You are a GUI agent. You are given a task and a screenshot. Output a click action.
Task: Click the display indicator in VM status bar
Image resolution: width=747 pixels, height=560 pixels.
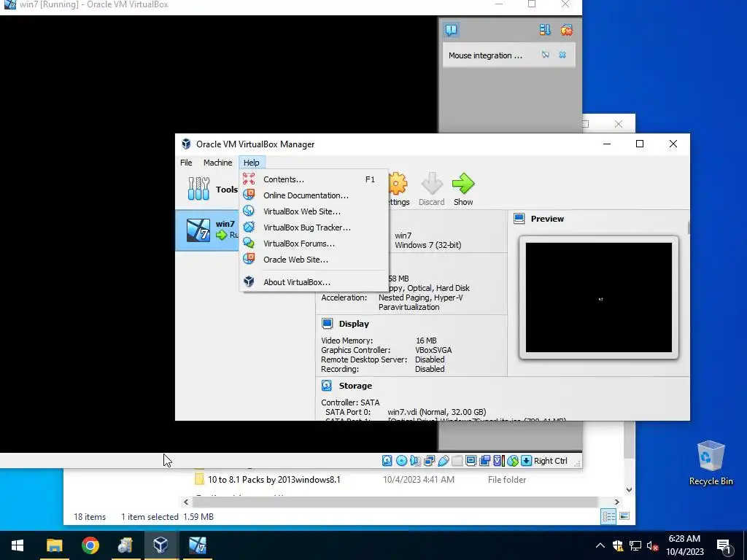(x=471, y=461)
